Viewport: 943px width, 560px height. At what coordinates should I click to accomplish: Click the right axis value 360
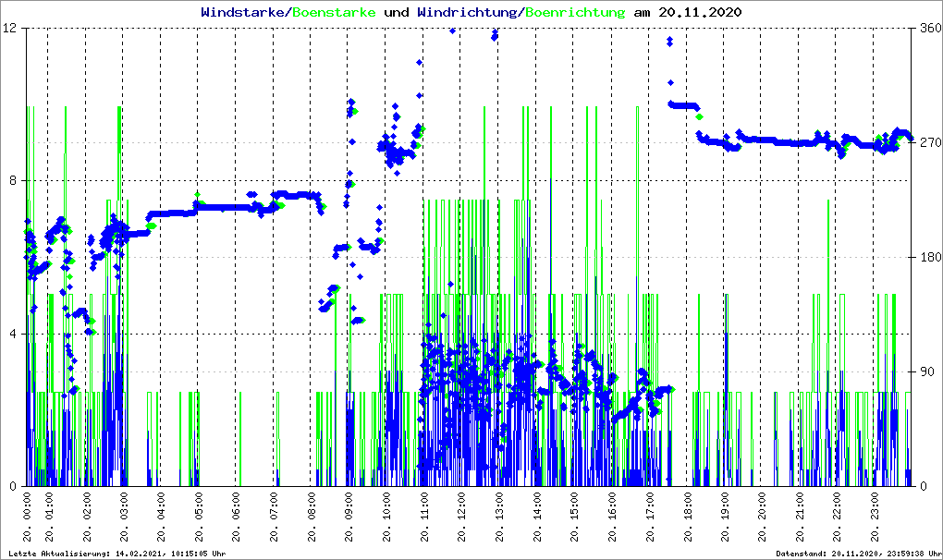(x=928, y=29)
